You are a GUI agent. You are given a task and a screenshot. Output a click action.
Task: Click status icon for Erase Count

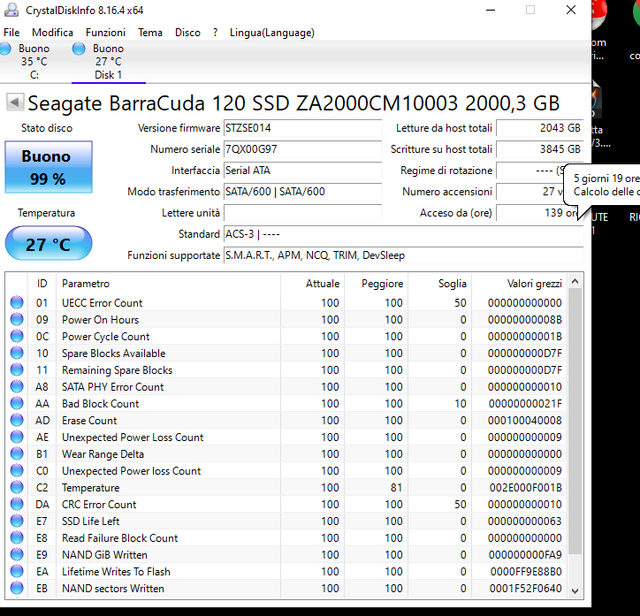click(17, 420)
